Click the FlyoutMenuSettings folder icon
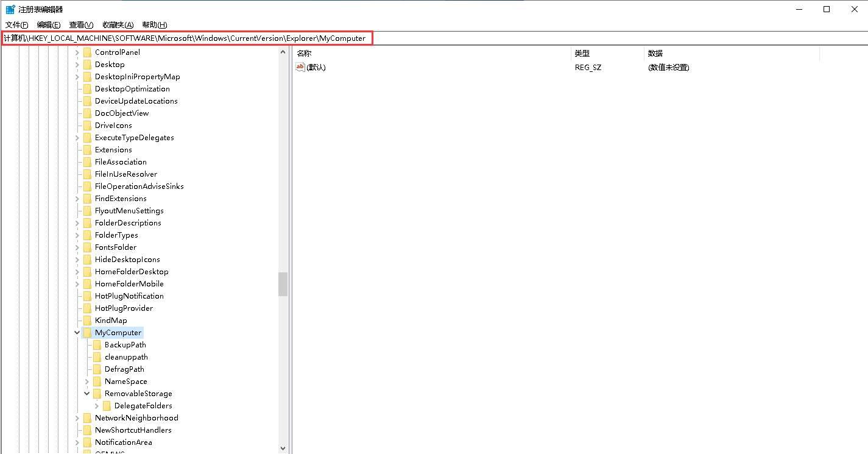The image size is (868, 454). (87, 211)
